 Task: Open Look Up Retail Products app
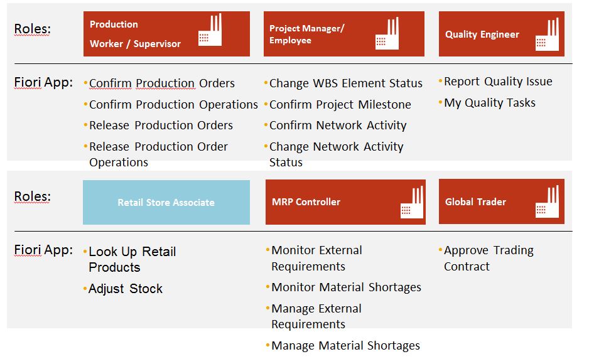click(132, 259)
